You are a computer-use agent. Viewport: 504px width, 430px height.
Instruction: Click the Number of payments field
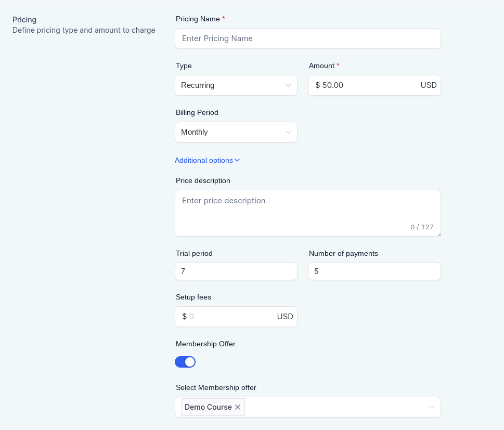tap(374, 271)
